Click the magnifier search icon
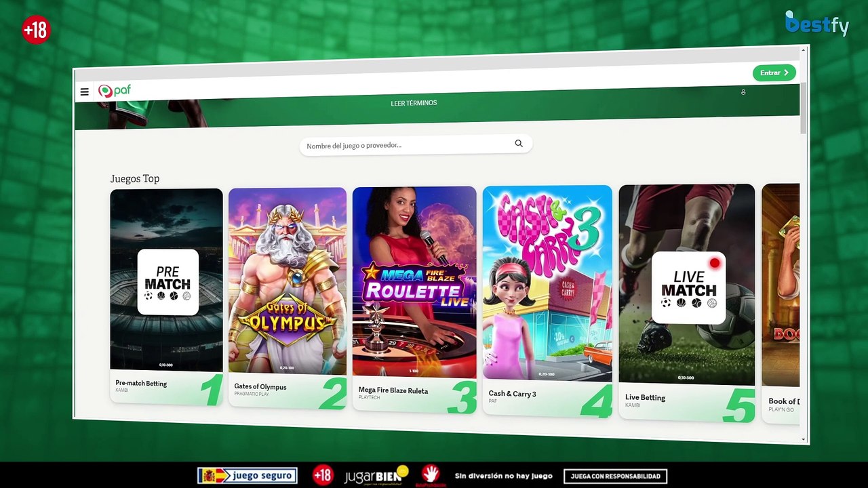This screenshot has width=868, height=488. [x=519, y=144]
